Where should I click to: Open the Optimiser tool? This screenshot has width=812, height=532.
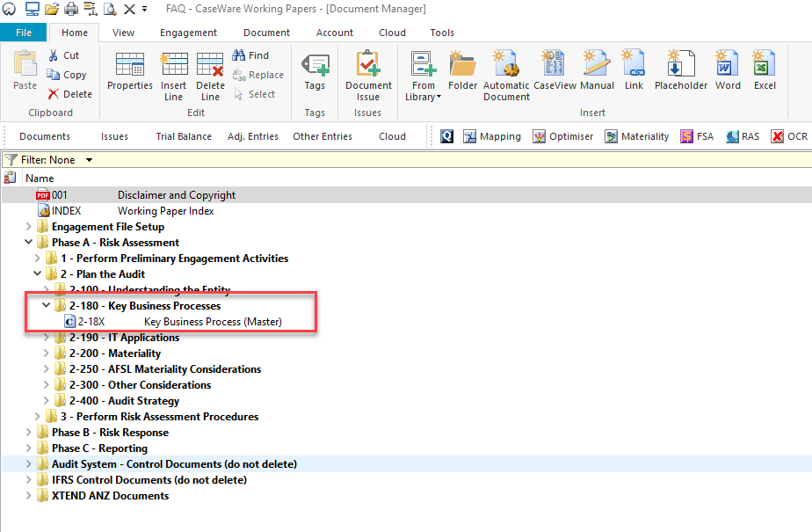point(563,136)
